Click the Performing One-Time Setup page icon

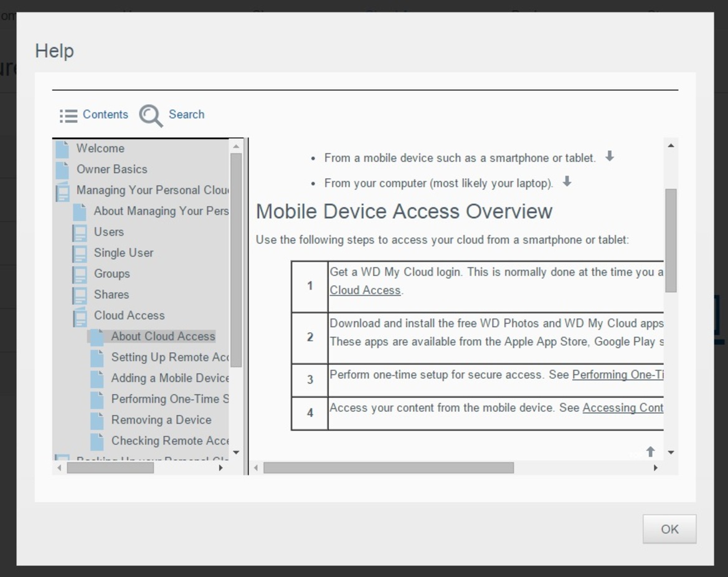[x=97, y=399]
